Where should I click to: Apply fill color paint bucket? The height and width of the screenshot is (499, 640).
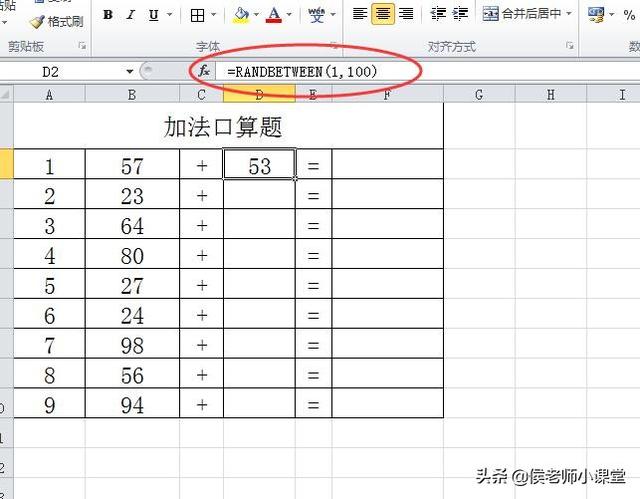coord(241,15)
